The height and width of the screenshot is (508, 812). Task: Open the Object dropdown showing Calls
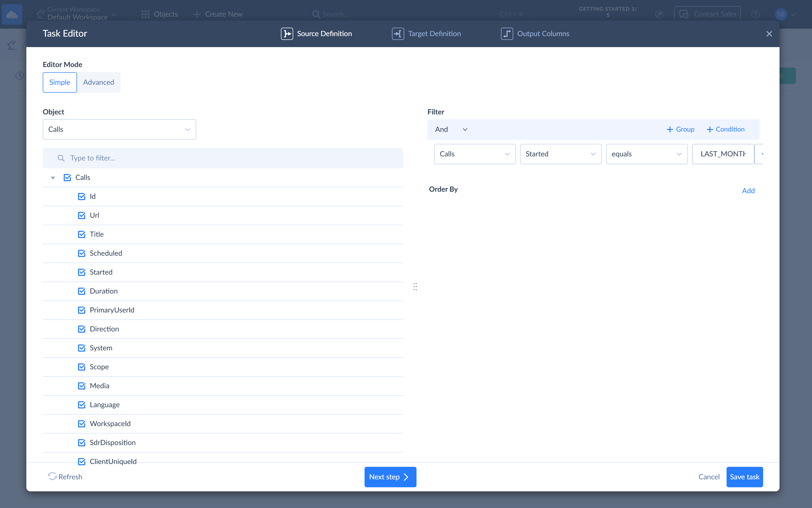tap(119, 129)
